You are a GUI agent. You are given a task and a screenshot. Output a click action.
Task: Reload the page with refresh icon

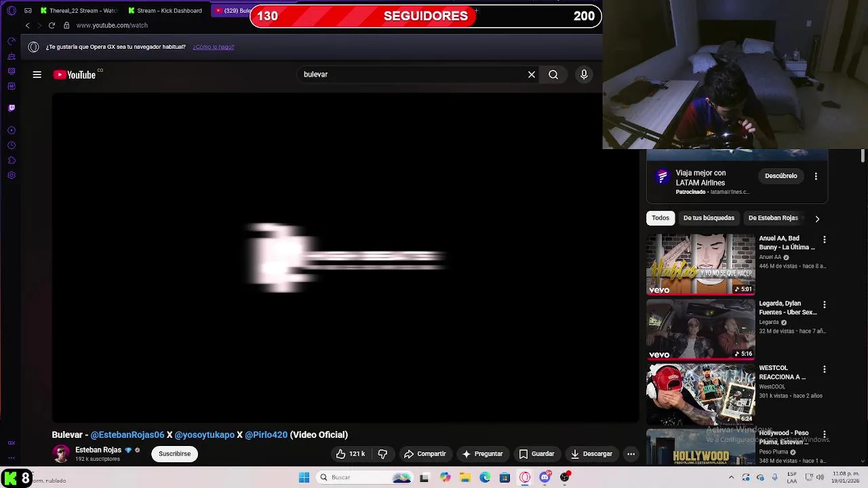click(x=52, y=25)
